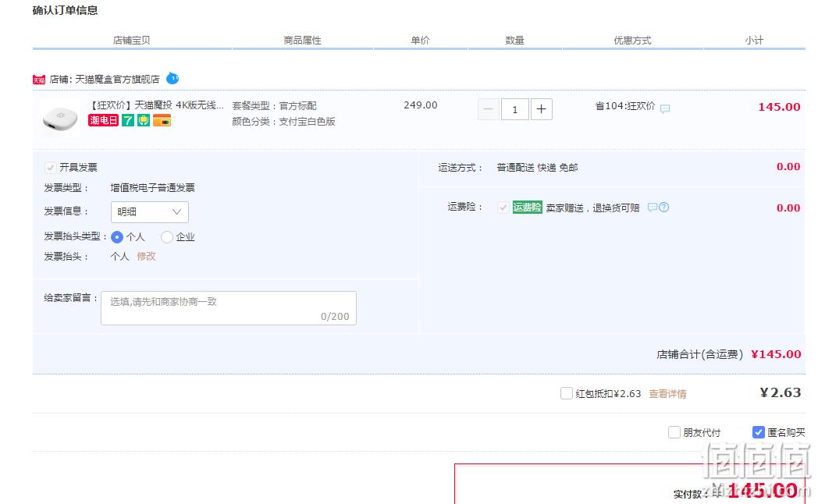
Task: Click the unit price 249.00
Action: tap(421, 105)
